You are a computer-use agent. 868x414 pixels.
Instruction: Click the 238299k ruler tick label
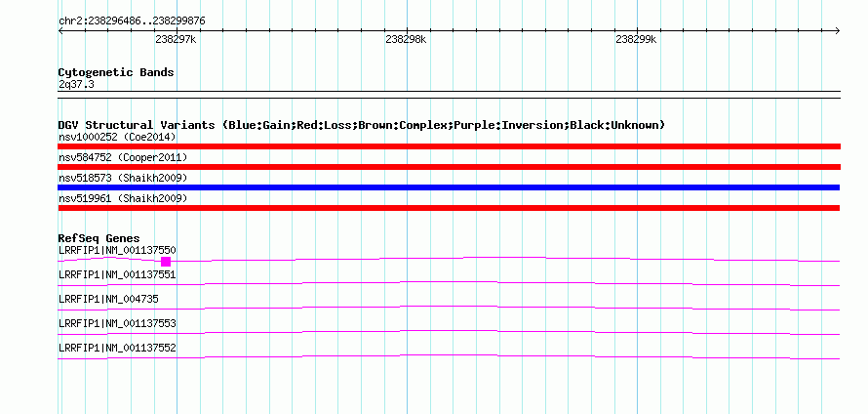pyautogui.click(x=636, y=40)
